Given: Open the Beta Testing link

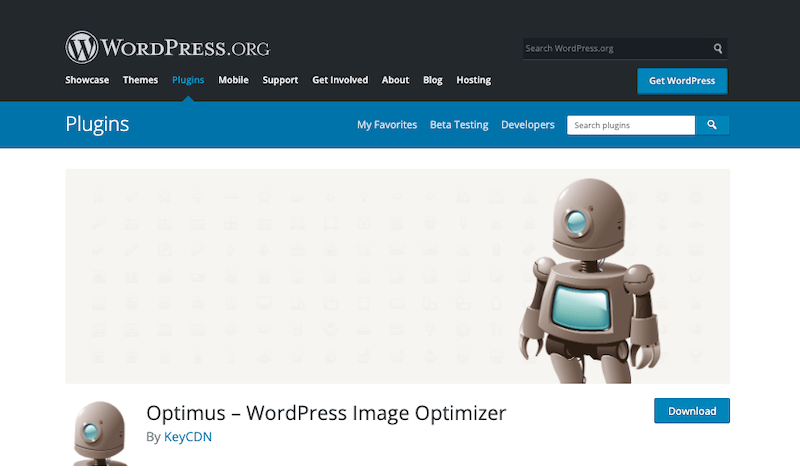Looking at the screenshot, I should 459,125.
